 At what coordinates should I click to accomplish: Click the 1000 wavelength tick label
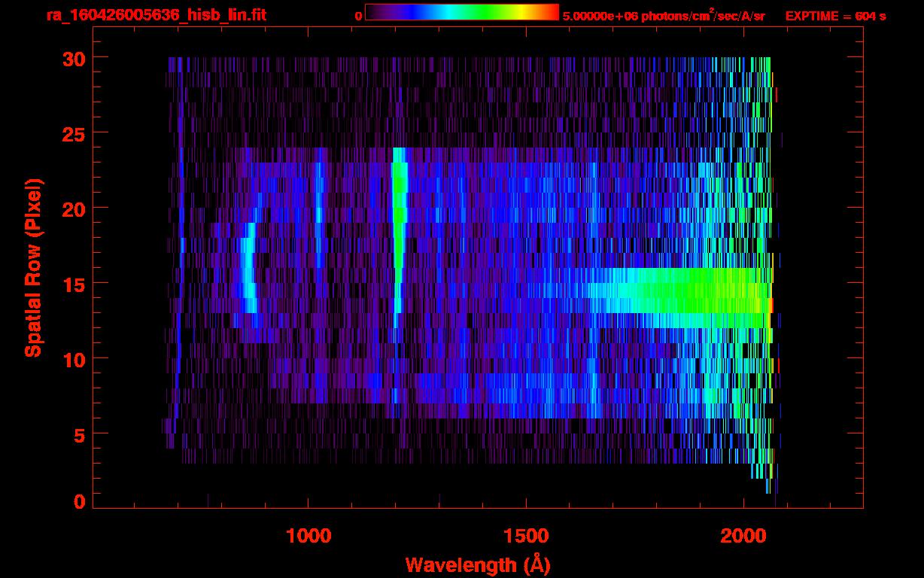tap(309, 536)
